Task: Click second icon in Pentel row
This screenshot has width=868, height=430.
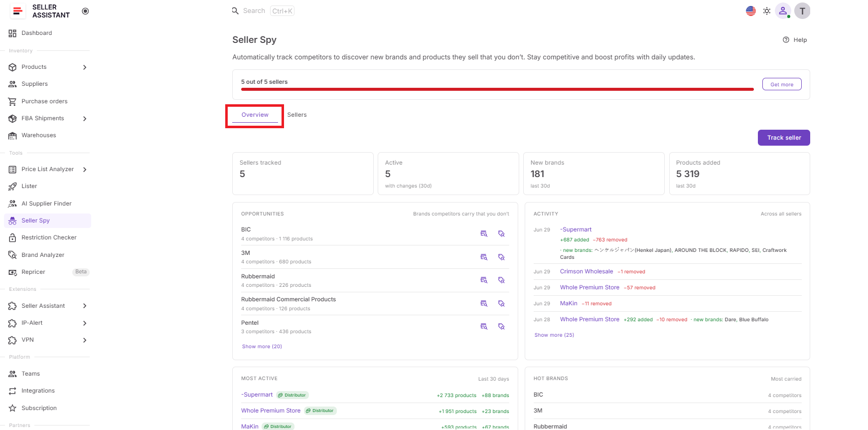Action: [502, 327]
